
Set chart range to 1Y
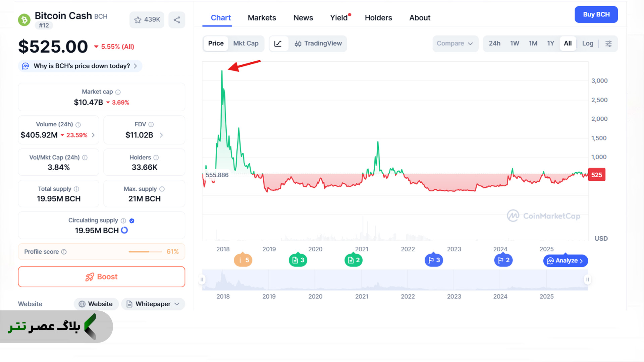tap(550, 44)
